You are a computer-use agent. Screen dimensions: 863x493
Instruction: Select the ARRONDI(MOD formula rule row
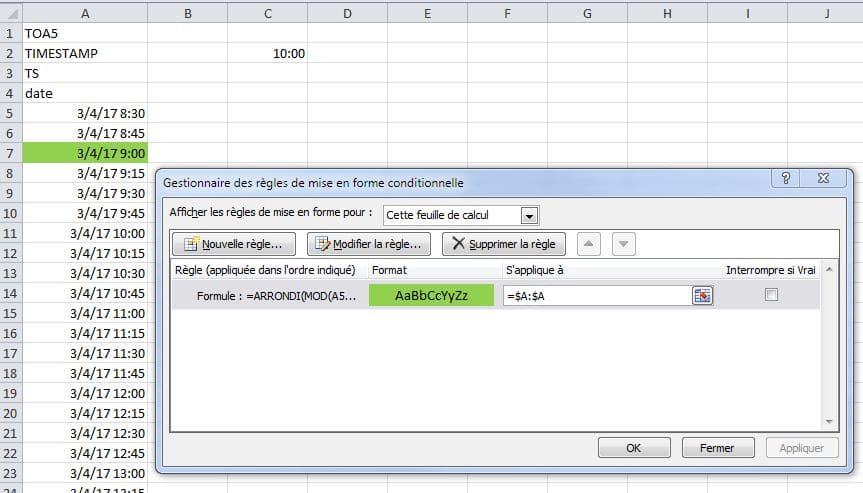pyautogui.click(x=495, y=295)
